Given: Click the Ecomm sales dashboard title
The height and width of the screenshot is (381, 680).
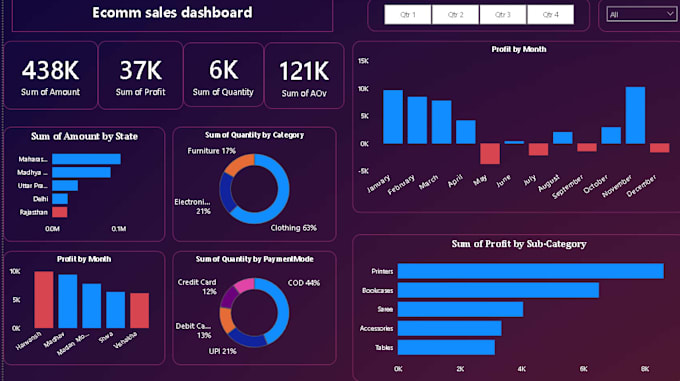Looking at the screenshot, I should (x=172, y=13).
